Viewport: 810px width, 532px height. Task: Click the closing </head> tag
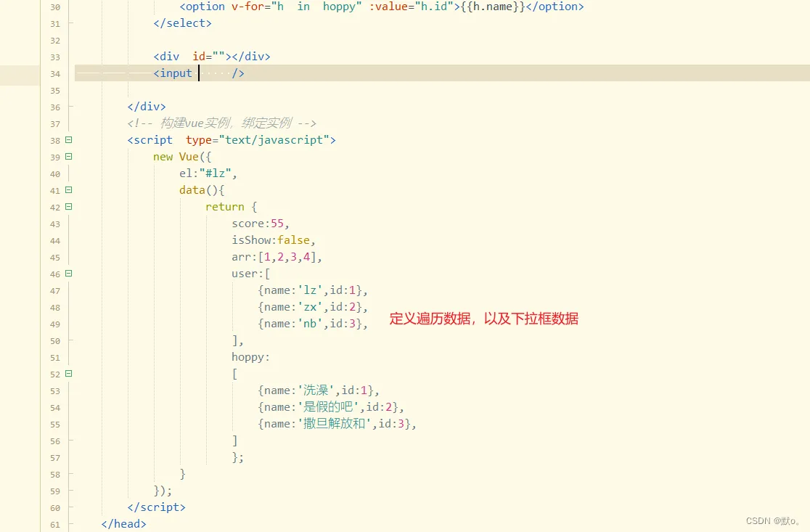(124, 524)
